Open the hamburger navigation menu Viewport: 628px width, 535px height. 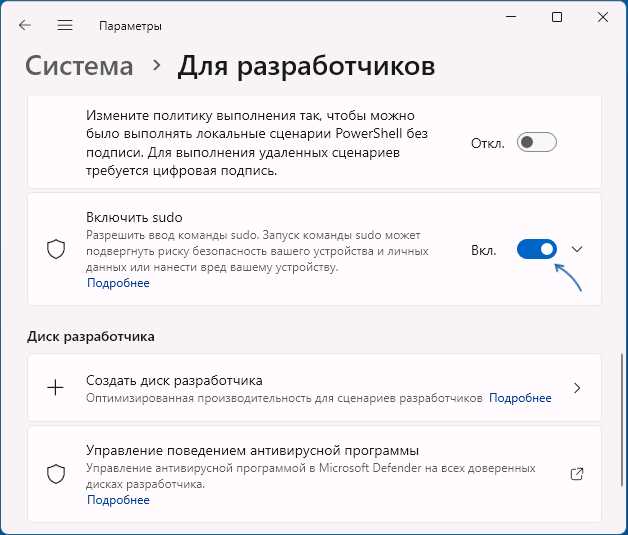click(64, 25)
